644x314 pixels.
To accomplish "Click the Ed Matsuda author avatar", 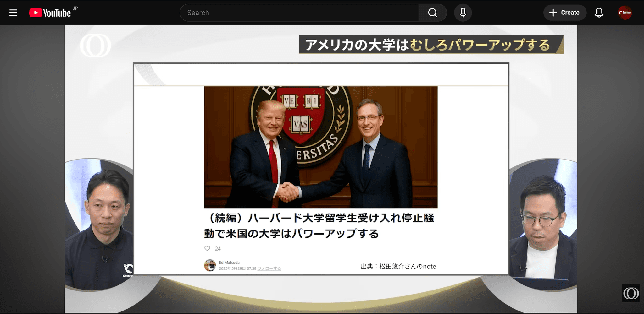I will 210,265.
